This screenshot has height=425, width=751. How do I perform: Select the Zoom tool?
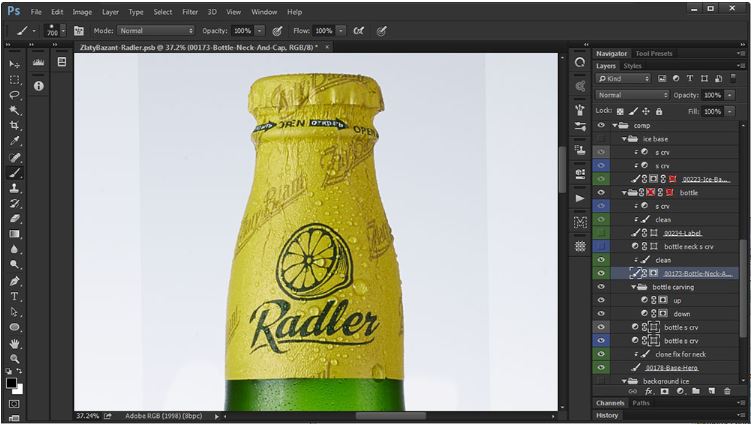point(14,358)
